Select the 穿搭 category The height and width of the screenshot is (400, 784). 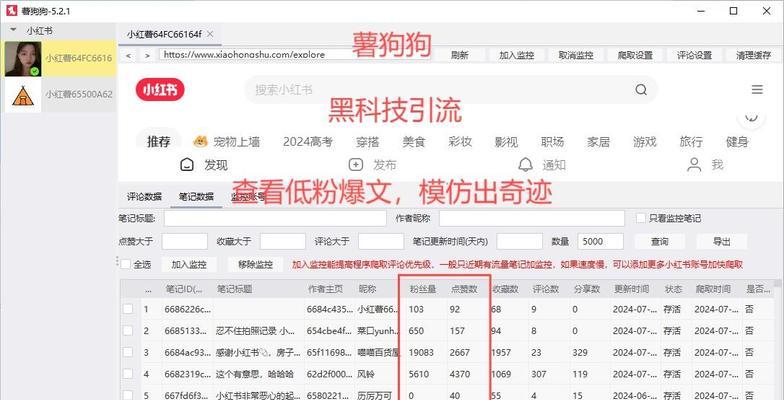pos(368,142)
